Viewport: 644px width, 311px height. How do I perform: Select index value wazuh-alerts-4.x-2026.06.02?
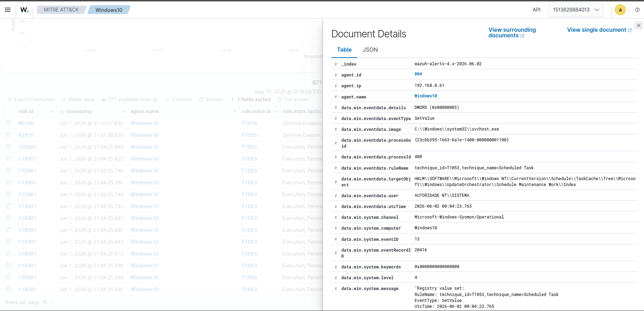pyautogui.click(x=448, y=64)
